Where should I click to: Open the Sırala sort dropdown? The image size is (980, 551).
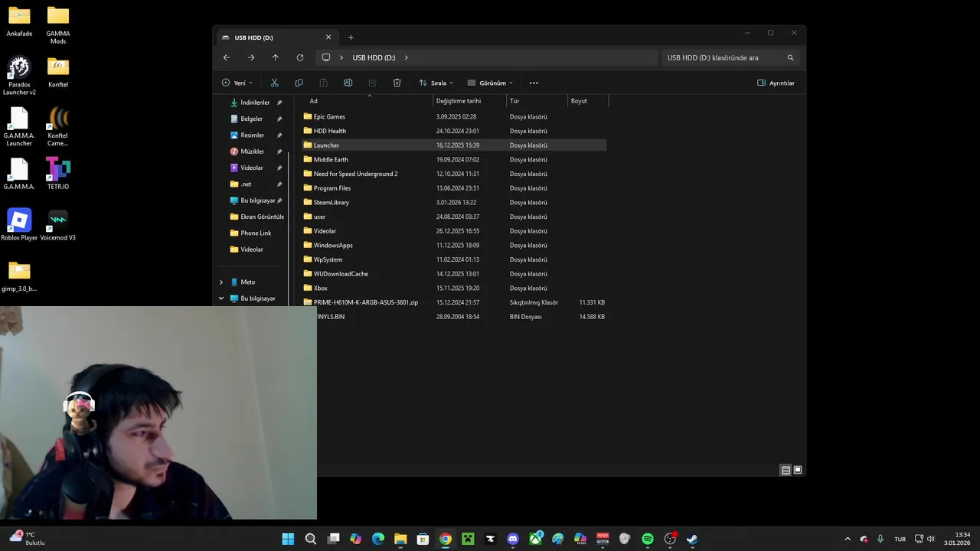(436, 83)
